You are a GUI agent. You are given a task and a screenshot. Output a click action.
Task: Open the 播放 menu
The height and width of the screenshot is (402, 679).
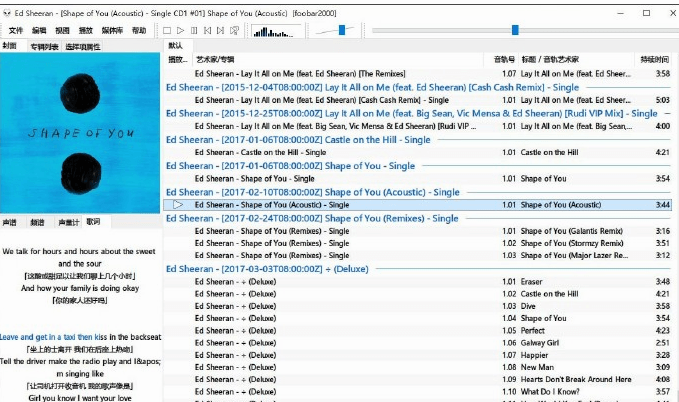(x=86, y=30)
